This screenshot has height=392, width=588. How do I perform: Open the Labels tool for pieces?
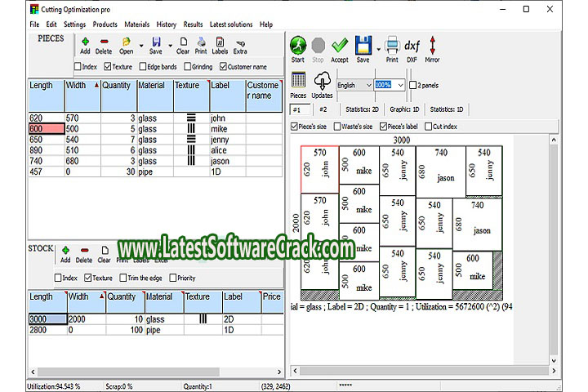tap(220, 46)
